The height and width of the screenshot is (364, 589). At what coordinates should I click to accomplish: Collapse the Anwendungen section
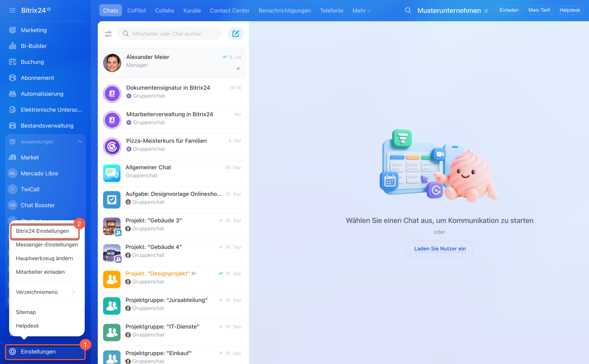(80, 142)
